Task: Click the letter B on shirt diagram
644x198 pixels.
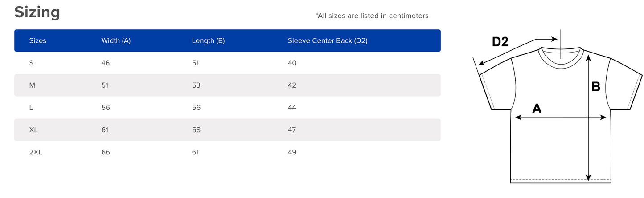Action: click(x=596, y=87)
